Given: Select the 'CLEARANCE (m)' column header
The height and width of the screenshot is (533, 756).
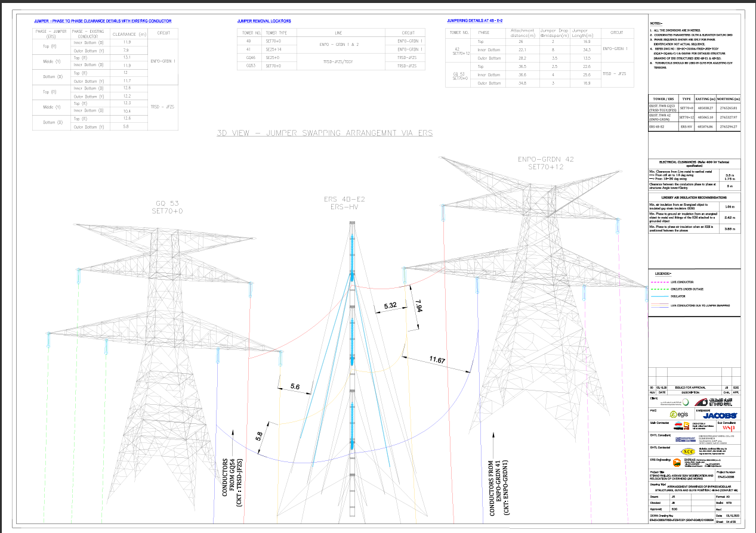Looking at the screenshot, I should [129, 34].
